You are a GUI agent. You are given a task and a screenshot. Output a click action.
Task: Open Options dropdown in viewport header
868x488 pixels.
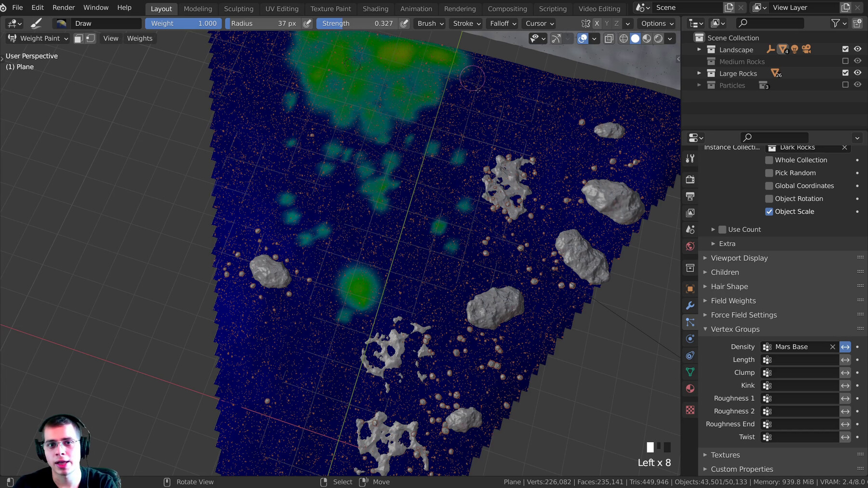point(657,23)
